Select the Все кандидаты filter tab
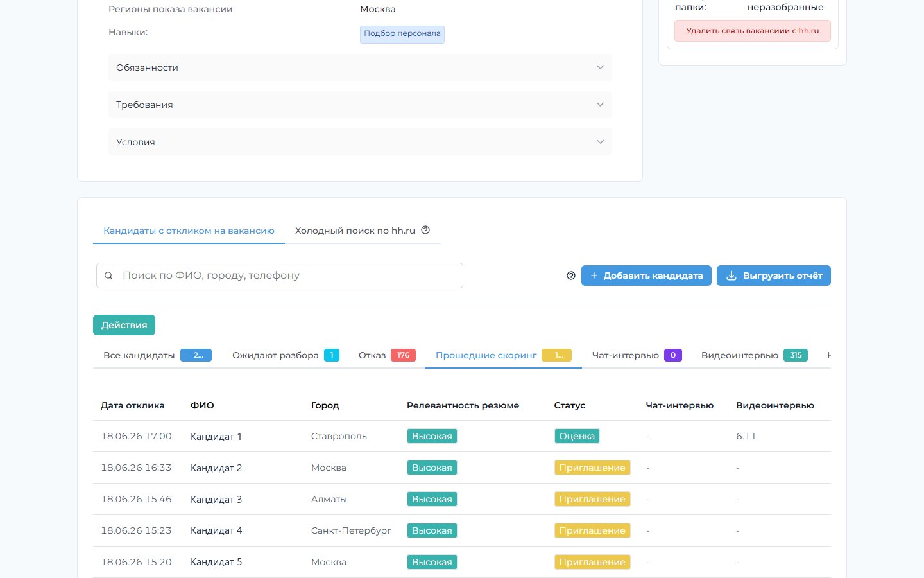This screenshot has height=578, width=924. (x=157, y=355)
